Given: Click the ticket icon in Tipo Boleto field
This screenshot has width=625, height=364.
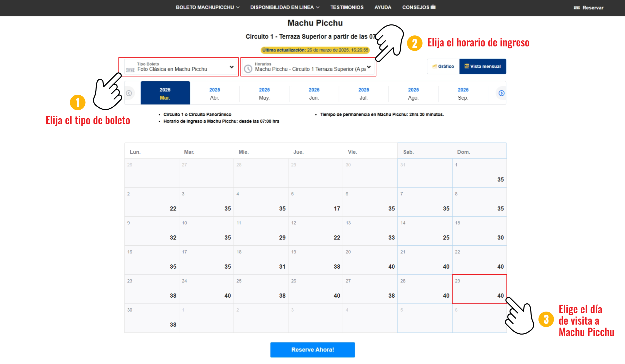Looking at the screenshot, I should 130,70.
